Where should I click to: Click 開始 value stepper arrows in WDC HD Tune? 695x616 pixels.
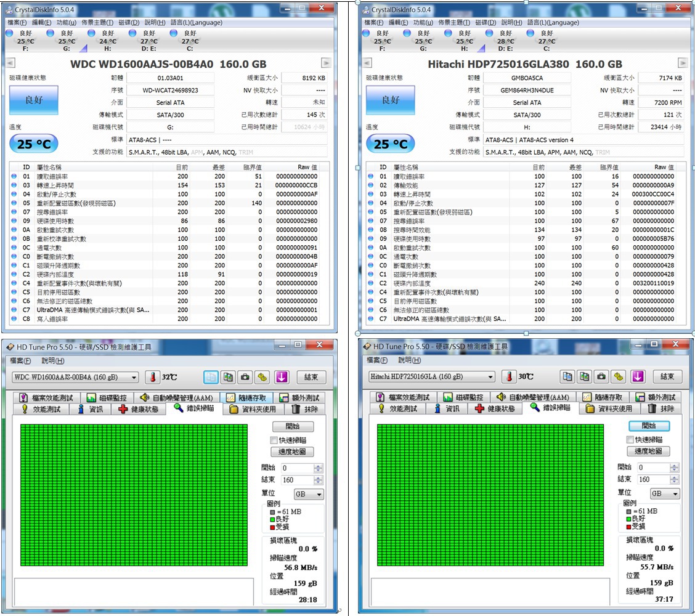(x=318, y=468)
